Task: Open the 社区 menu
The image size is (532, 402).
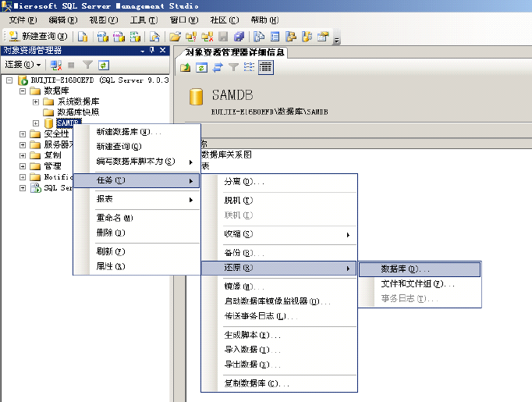Action: pos(225,20)
